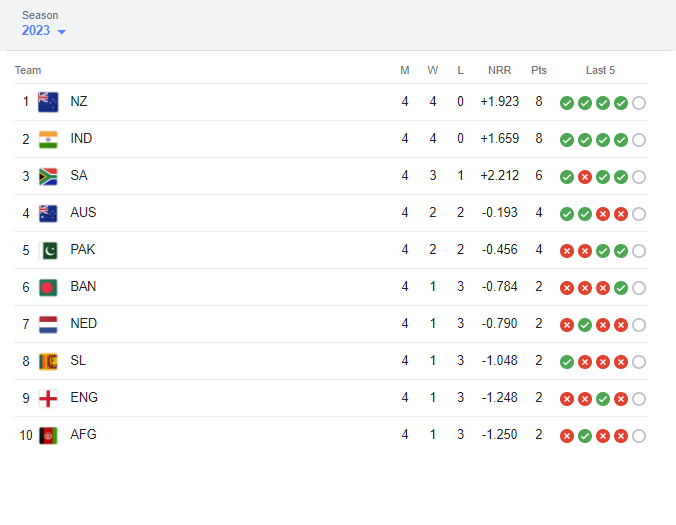Click the Afghanistan flag icon
This screenshot has height=525, width=676.
point(48,435)
